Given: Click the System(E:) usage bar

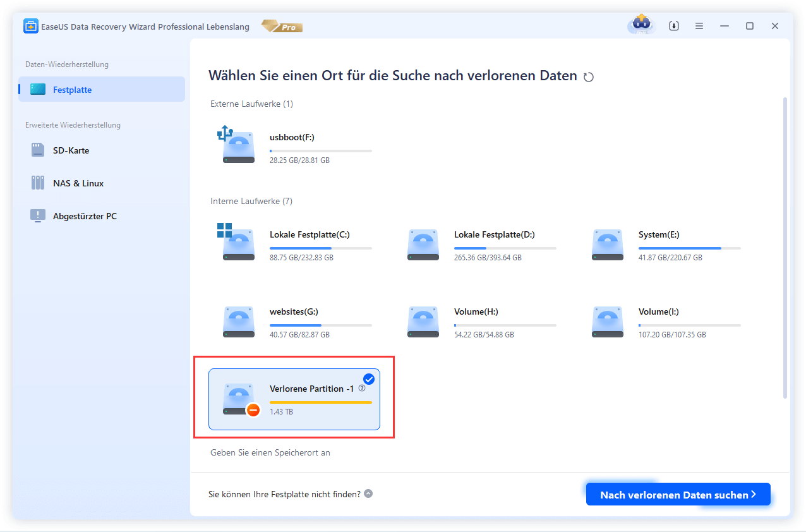Looking at the screenshot, I should tap(690, 248).
